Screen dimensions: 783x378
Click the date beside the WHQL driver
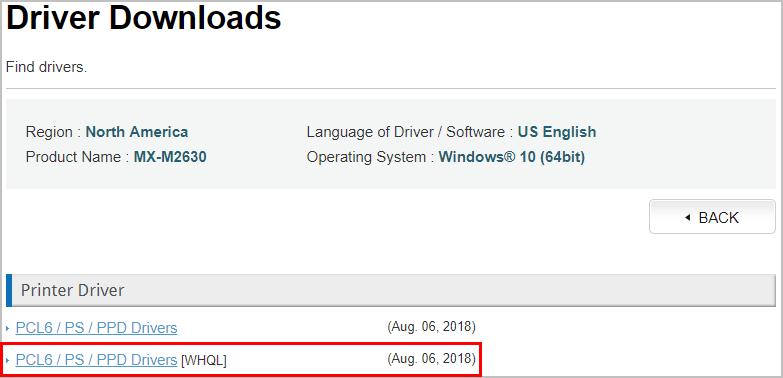[431, 359]
